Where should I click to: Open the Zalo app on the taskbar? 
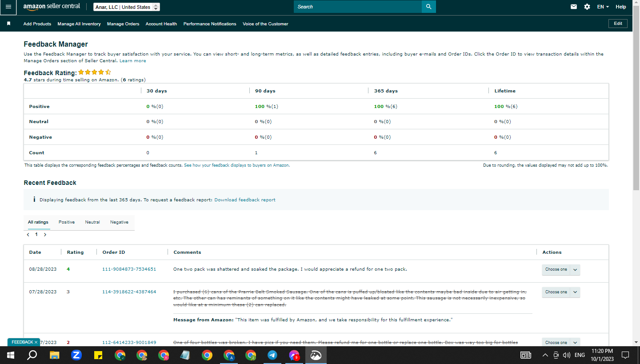76,355
